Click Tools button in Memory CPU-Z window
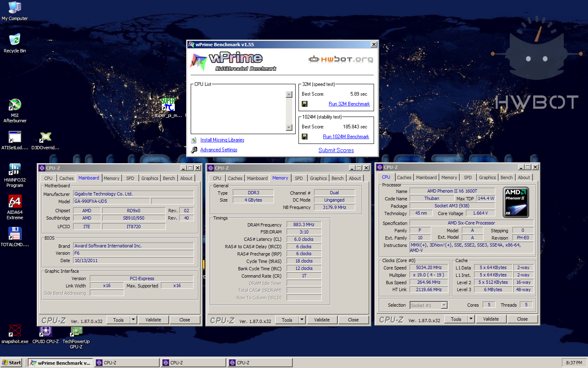The width and height of the screenshot is (588, 368). pos(287,320)
